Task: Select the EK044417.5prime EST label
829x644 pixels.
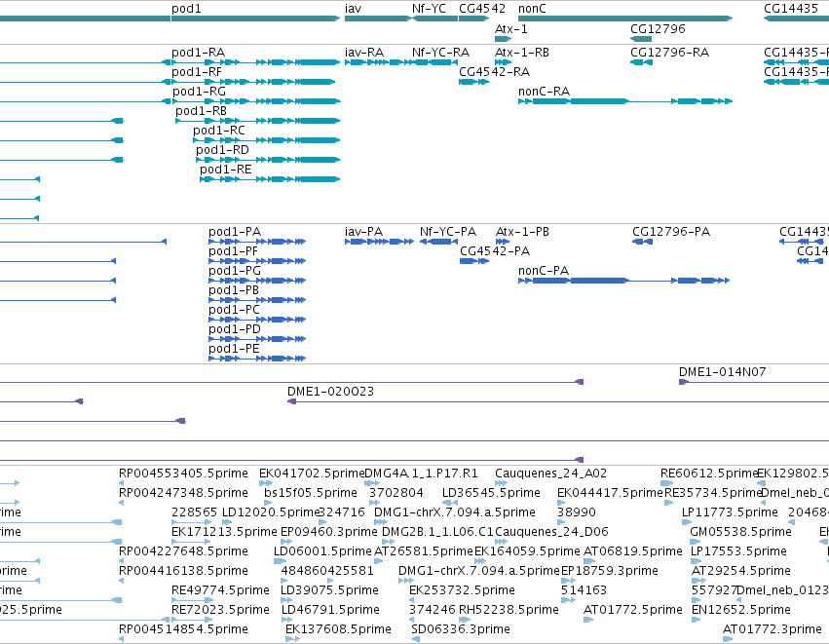Action: pos(610,493)
